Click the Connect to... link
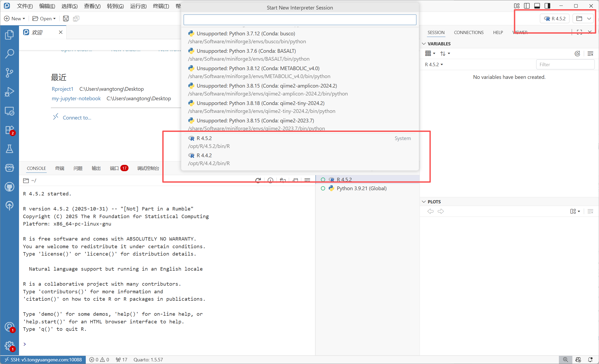Image resolution: width=599 pixels, height=364 pixels. point(77,118)
